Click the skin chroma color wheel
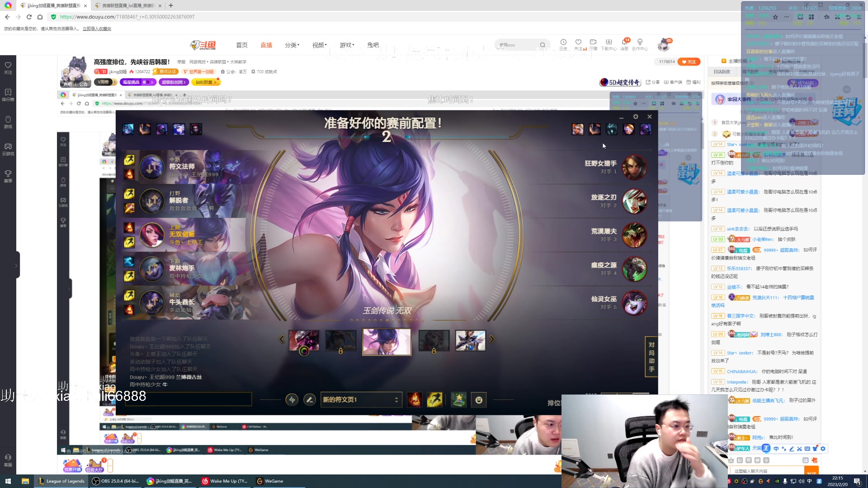This screenshot has height=488, width=868. (304, 351)
